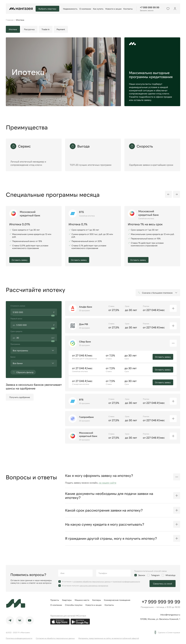
Task: Click the Выбрать квартиру button
Action: 47,9
